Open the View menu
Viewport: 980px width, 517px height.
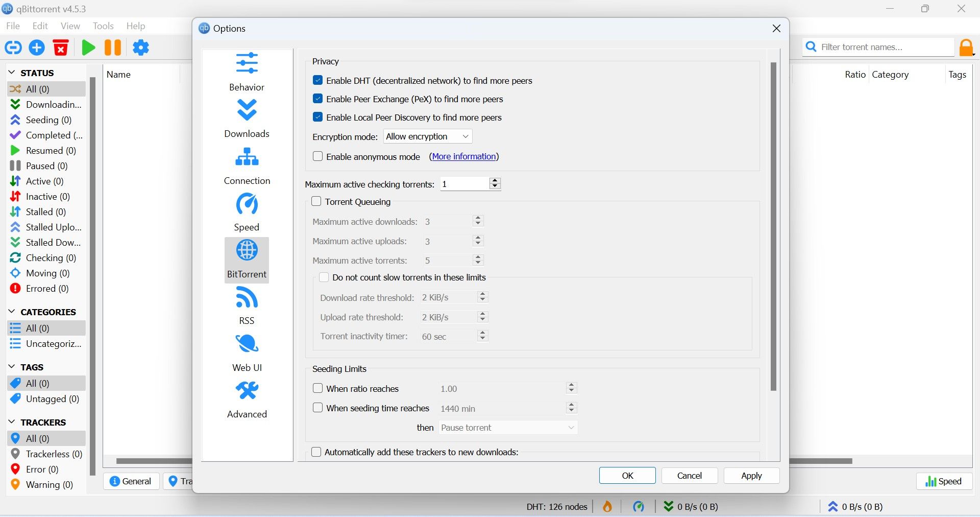(x=70, y=26)
